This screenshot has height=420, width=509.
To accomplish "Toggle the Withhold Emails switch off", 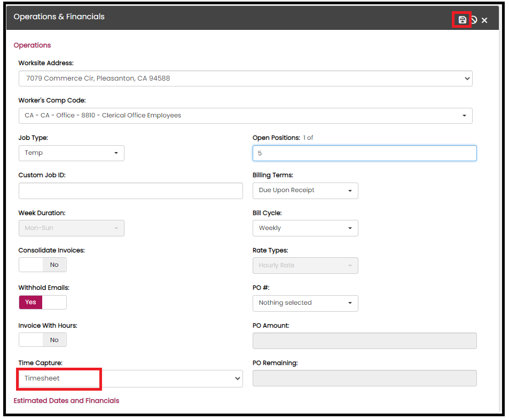I will pyautogui.click(x=43, y=302).
